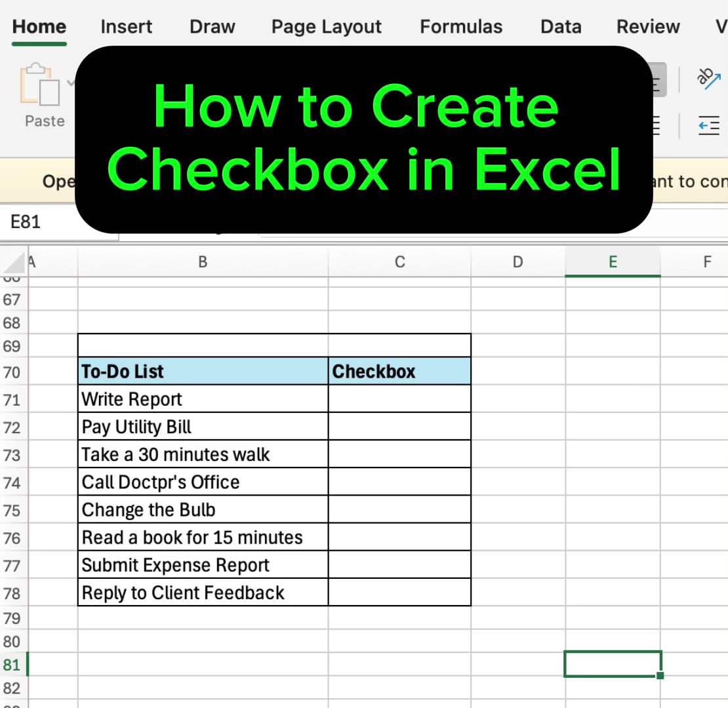Select row 67 header

pyautogui.click(x=14, y=299)
